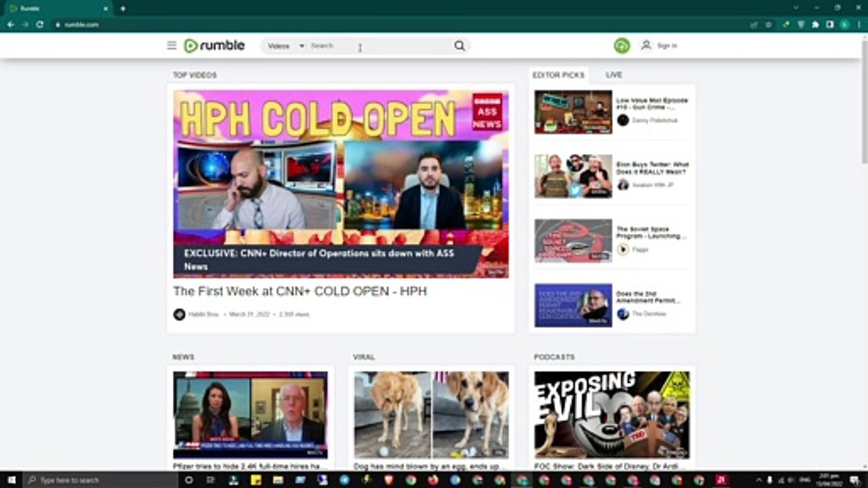This screenshot has height=488, width=868.
Task: Reload the rumble.com page
Action: (40, 24)
